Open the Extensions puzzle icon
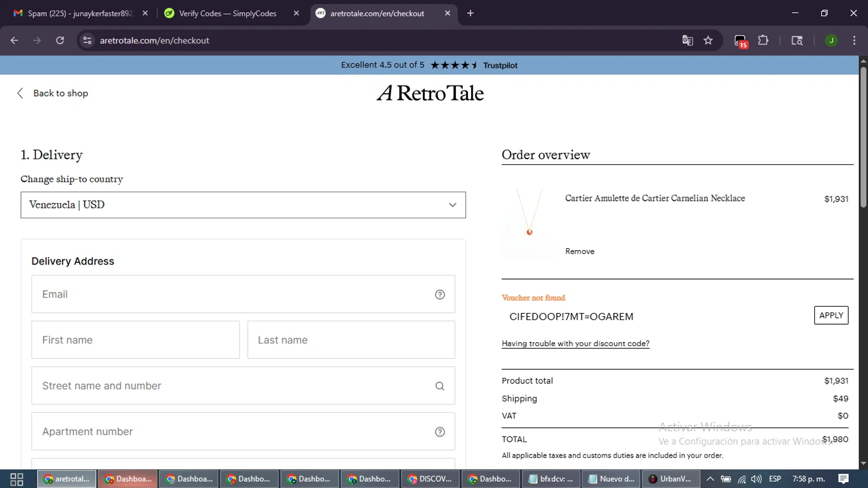Image resolution: width=868 pixels, height=488 pixels. (763, 41)
